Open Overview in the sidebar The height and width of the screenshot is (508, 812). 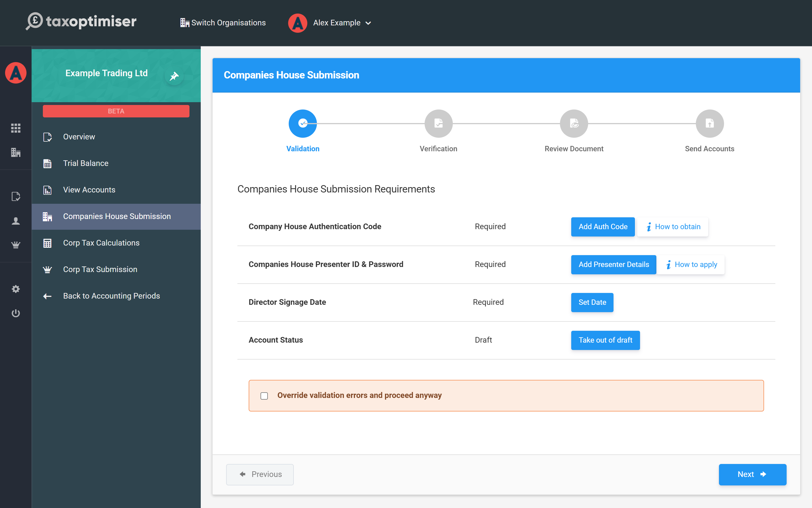point(116,137)
